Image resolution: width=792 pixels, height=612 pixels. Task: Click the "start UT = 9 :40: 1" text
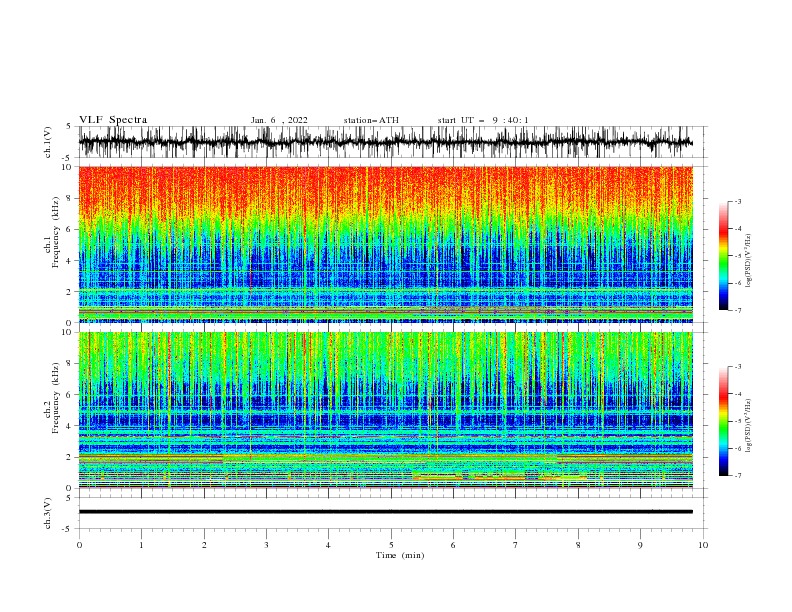click(483, 120)
